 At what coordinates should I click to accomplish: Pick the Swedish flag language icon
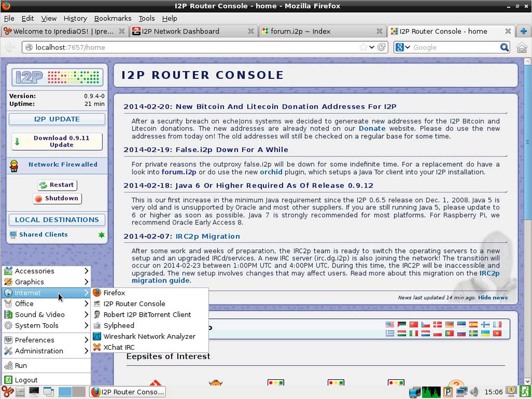[x=473, y=333]
